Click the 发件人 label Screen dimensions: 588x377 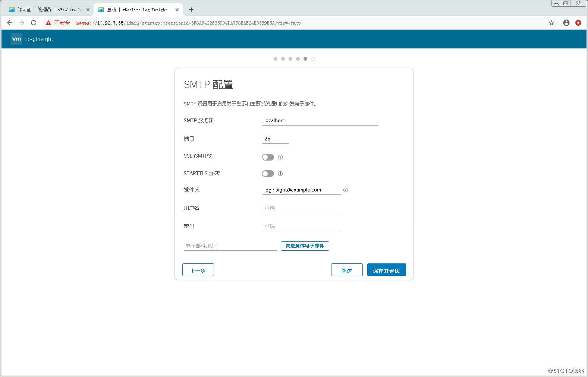192,190
